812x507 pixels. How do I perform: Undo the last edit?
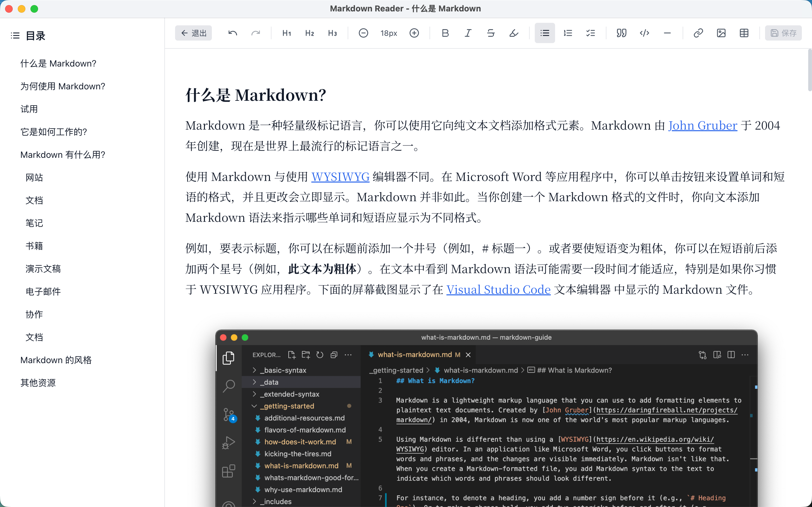232,33
